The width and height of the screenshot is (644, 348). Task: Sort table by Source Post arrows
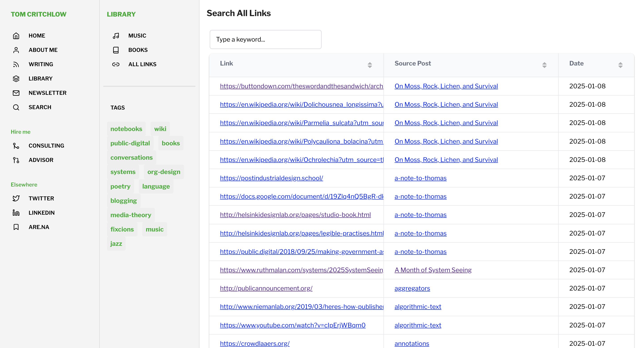544,65
